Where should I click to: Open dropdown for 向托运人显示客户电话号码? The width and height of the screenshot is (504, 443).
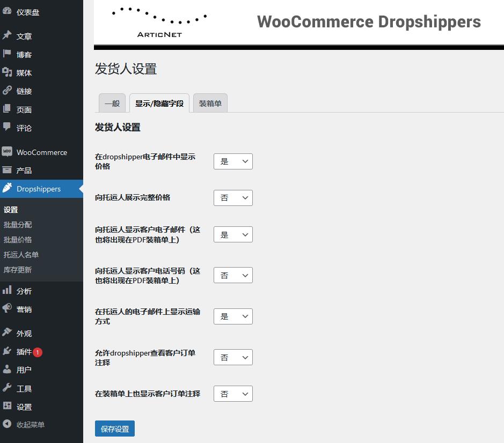tap(233, 275)
